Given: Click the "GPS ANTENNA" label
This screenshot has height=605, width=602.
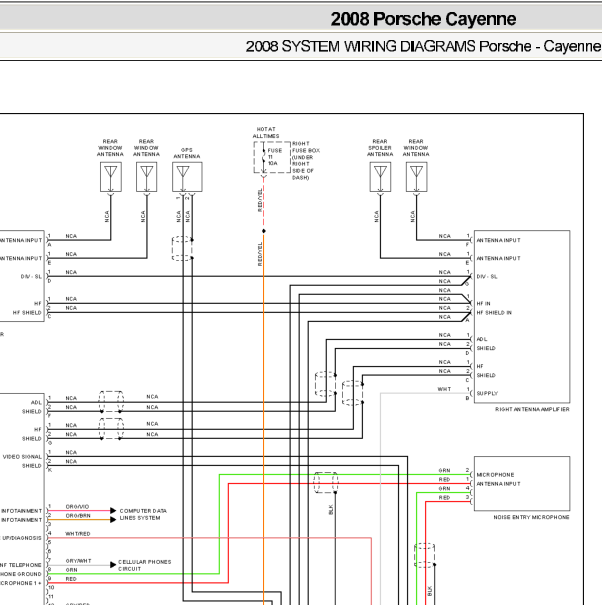Looking at the screenshot, I should (187, 153).
